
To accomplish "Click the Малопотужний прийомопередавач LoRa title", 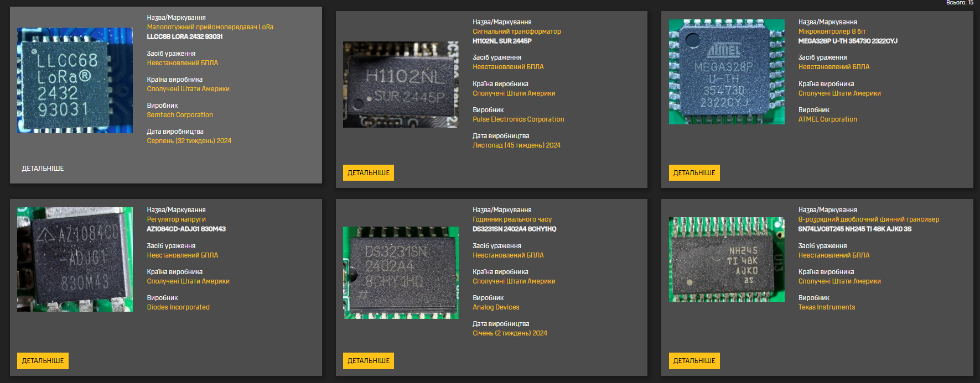I will [210, 27].
